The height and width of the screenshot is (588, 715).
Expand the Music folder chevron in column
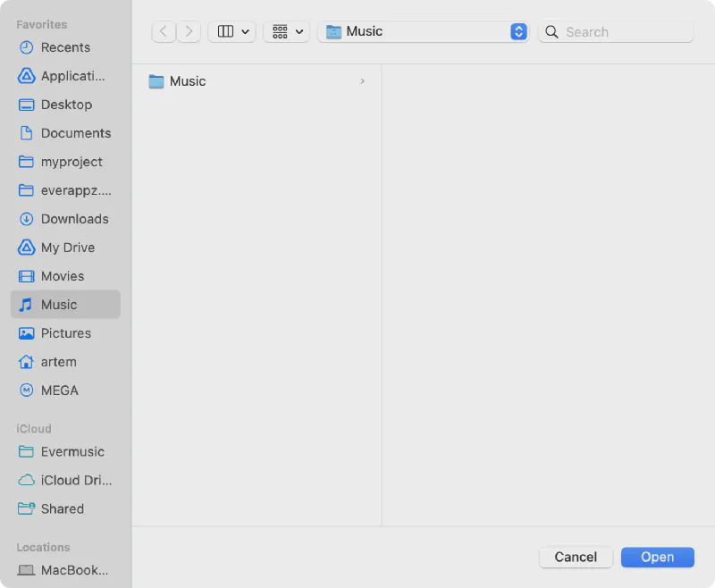click(362, 81)
